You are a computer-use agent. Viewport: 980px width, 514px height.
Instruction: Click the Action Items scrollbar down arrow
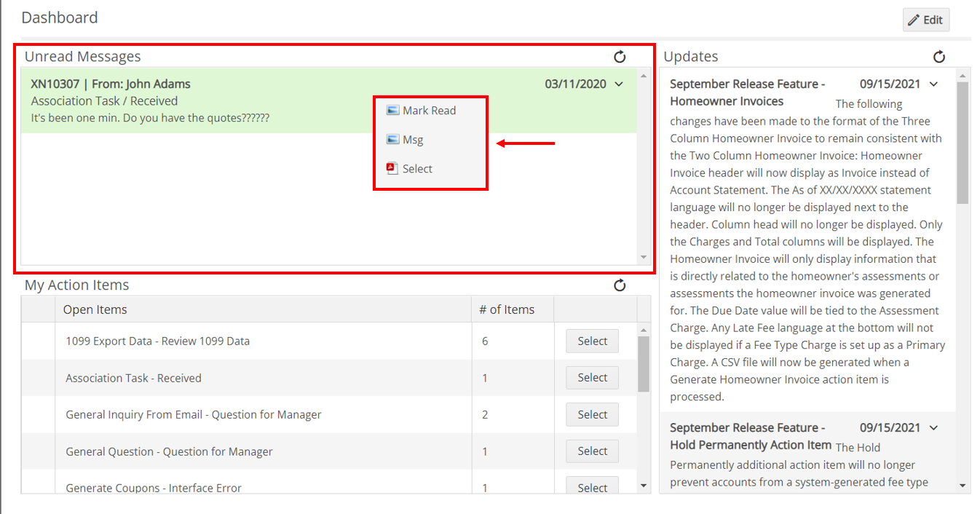coord(644,485)
